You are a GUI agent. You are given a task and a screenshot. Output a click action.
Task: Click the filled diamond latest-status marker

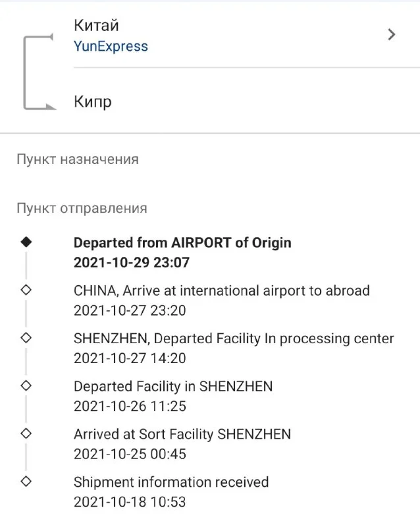coord(26,242)
